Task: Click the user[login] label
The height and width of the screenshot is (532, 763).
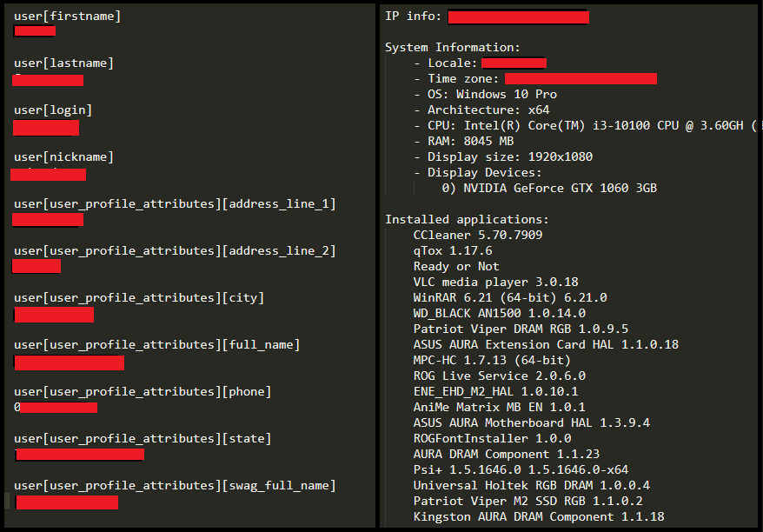Action: tap(53, 110)
